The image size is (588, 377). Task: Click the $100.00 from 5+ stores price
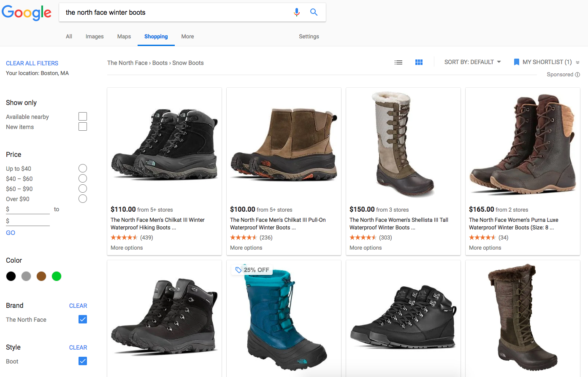(261, 209)
